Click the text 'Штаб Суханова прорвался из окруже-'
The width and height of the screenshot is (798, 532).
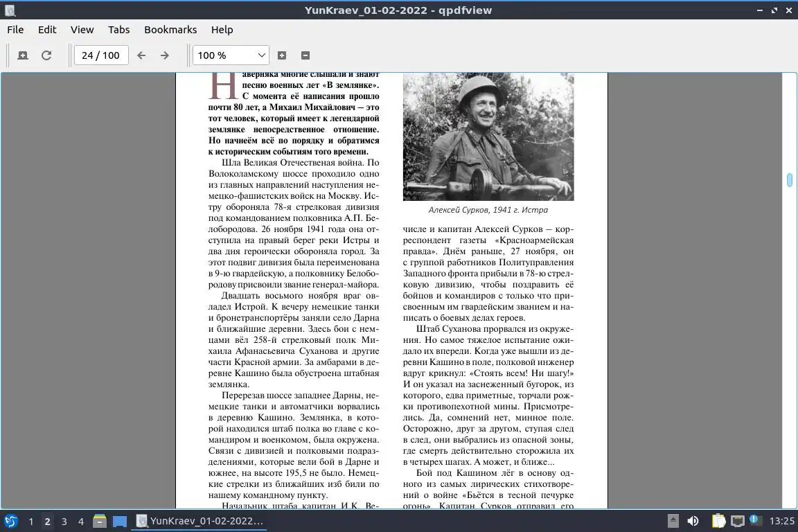495,329
